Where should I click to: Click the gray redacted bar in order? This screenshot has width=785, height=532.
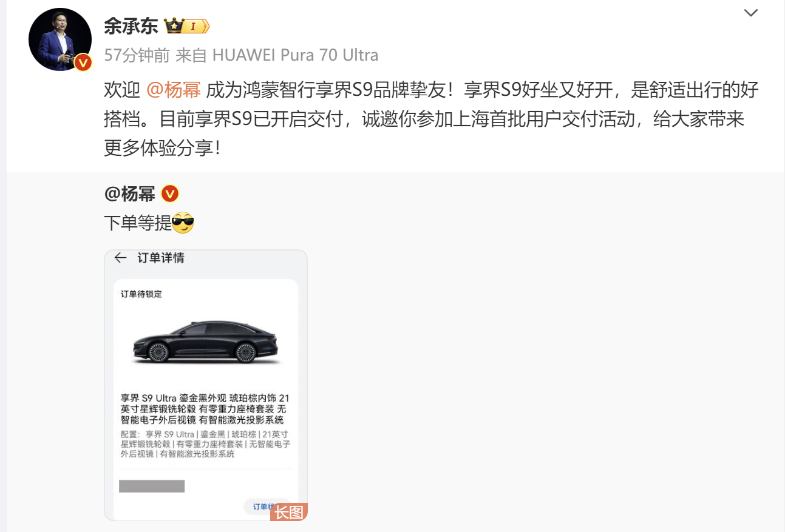pos(152,486)
